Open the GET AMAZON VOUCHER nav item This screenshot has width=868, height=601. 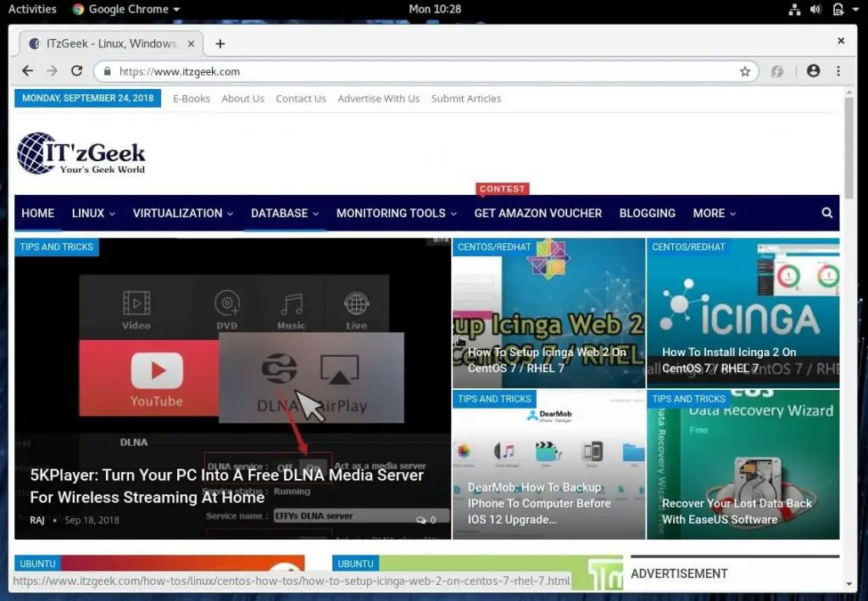[537, 213]
